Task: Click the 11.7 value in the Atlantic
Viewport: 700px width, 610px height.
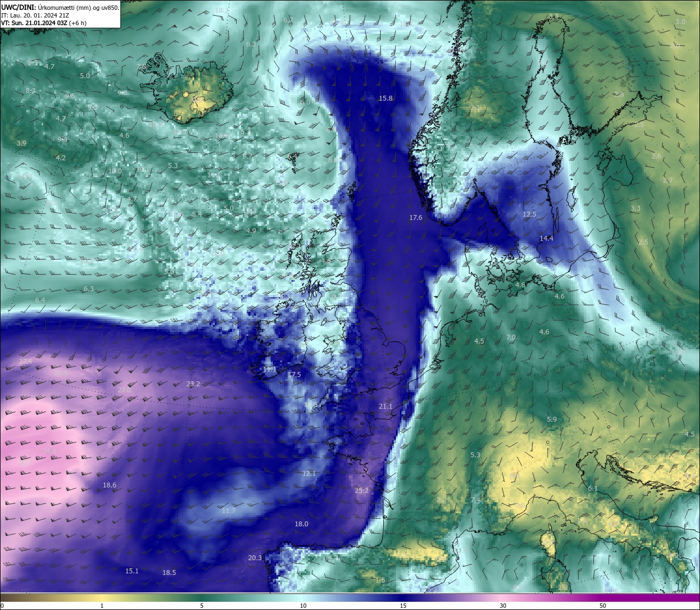Action: click(229, 511)
